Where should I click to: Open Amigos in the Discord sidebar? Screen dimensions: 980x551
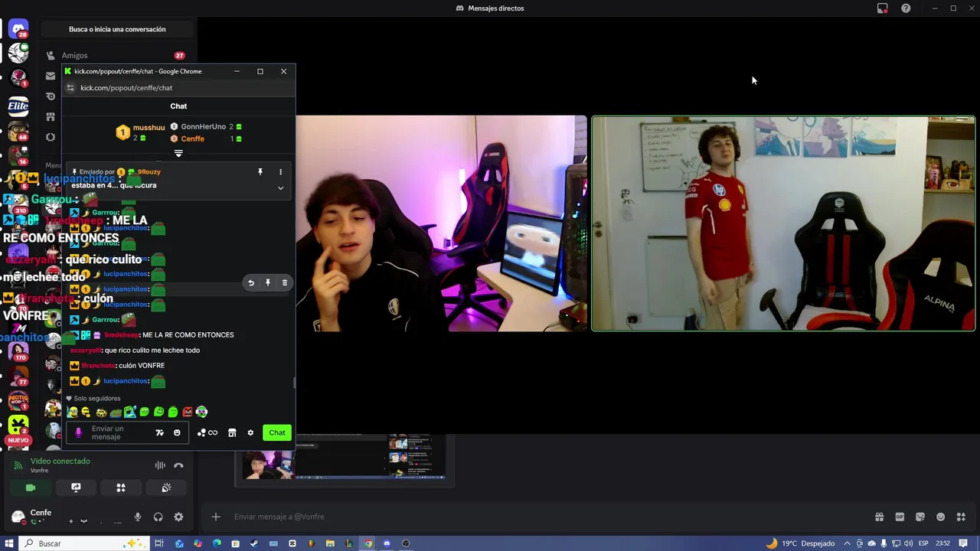pos(74,55)
